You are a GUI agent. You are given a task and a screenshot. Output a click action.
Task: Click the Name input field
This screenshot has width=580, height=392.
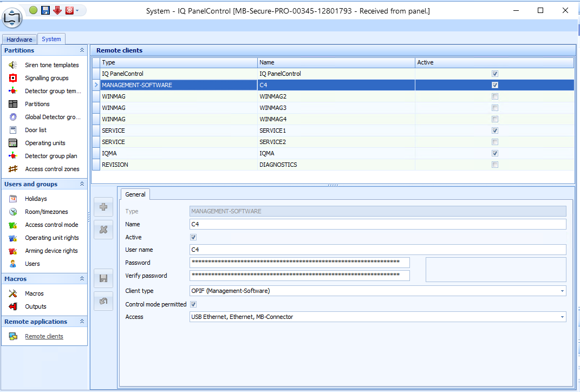click(x=377, y=224)
